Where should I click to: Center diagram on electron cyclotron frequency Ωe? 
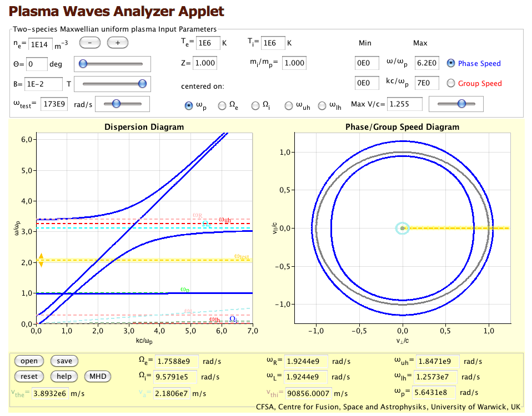pyautogui.click(x=222, y=105)
